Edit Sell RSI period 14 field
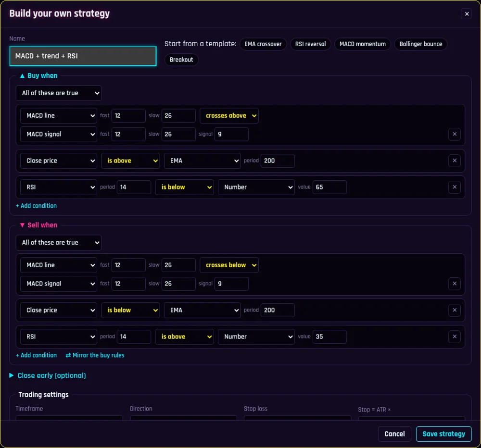The image size is (481, 448). coord(134,336)
